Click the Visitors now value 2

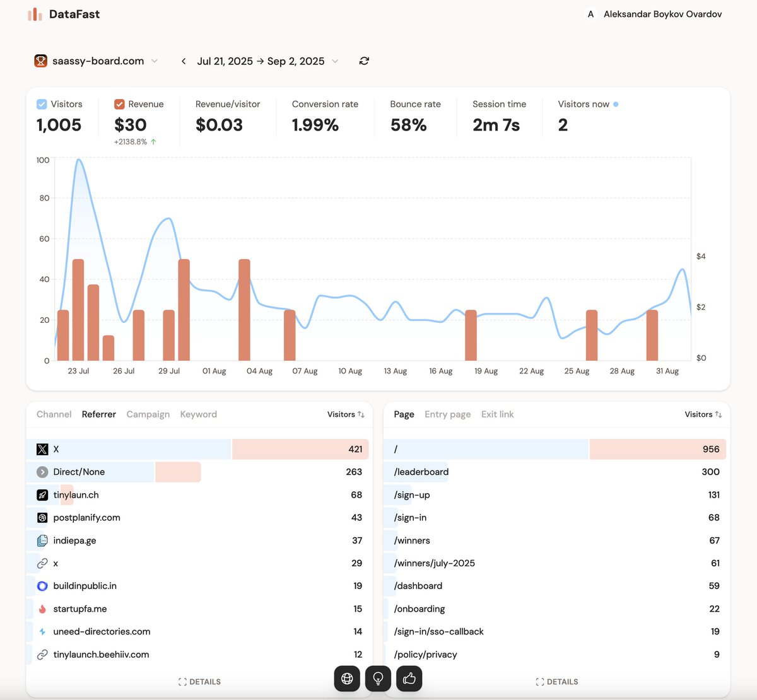563,125
